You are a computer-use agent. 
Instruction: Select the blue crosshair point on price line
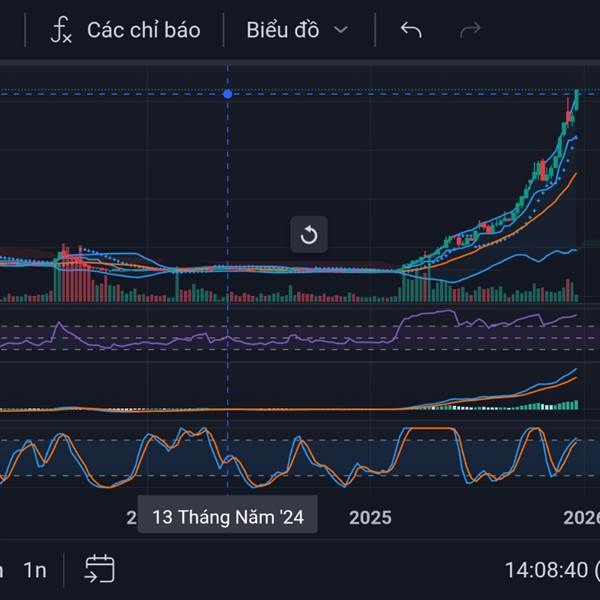[x=228, y=94]
